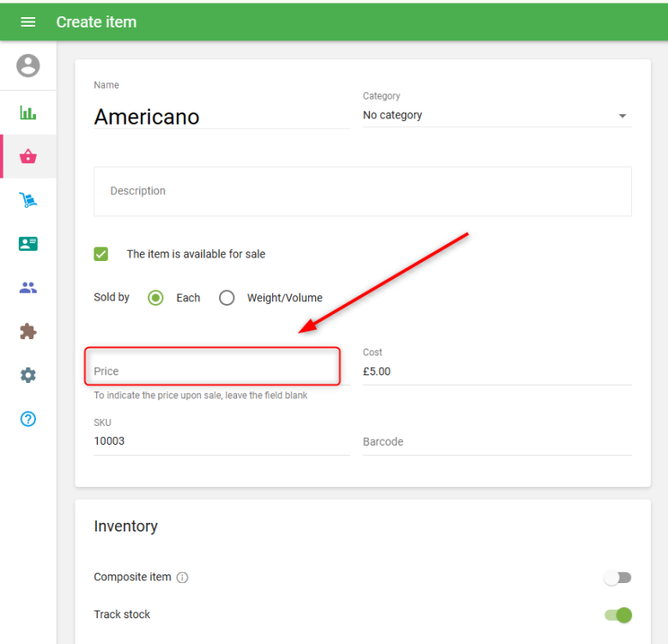Open the Employees ID card icon

(28, 244)
